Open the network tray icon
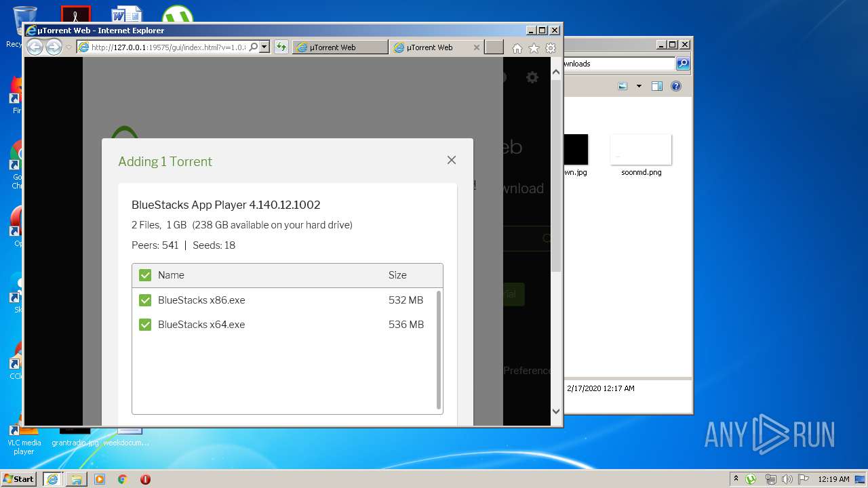Screen dimensions: 868x488 coord(771,479)
